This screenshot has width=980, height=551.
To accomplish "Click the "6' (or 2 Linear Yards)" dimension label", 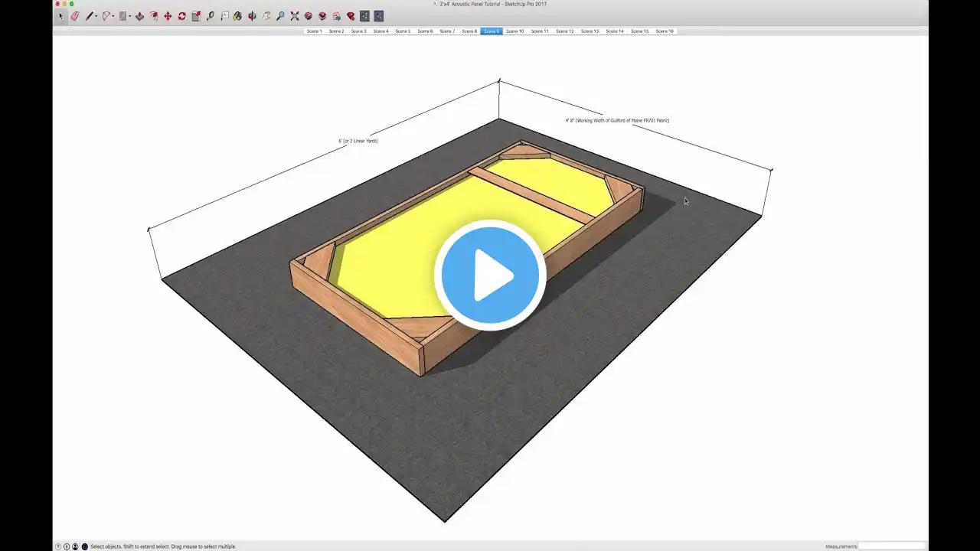I will 358,141.
